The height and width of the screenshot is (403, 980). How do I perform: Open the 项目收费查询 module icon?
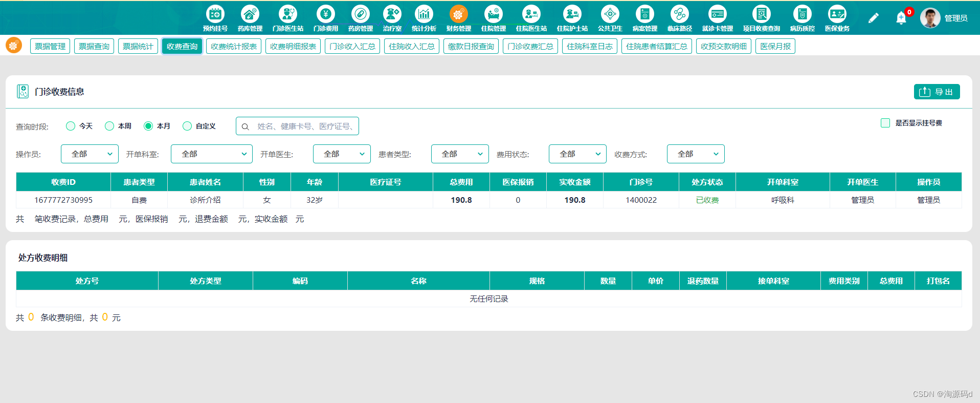tap(761, 14)
